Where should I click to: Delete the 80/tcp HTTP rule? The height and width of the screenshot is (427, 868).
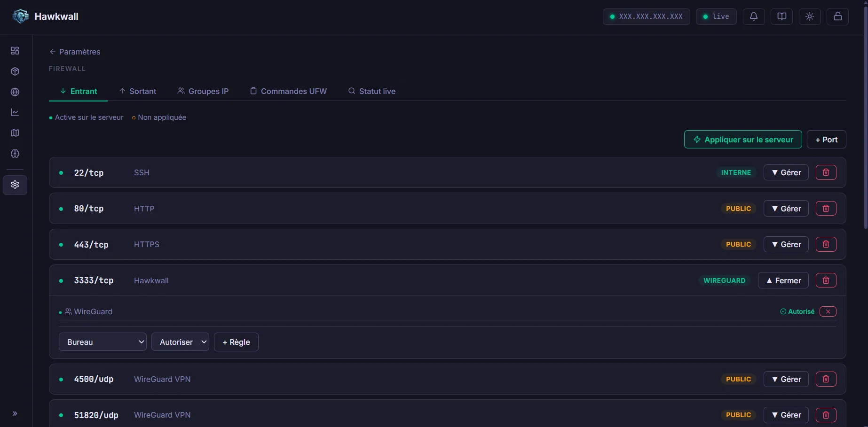click(826, 209)
